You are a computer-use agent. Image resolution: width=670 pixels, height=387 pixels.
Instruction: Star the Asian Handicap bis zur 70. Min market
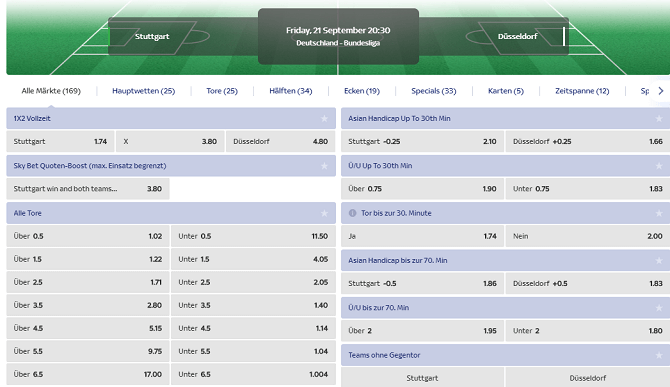point(659,261)
